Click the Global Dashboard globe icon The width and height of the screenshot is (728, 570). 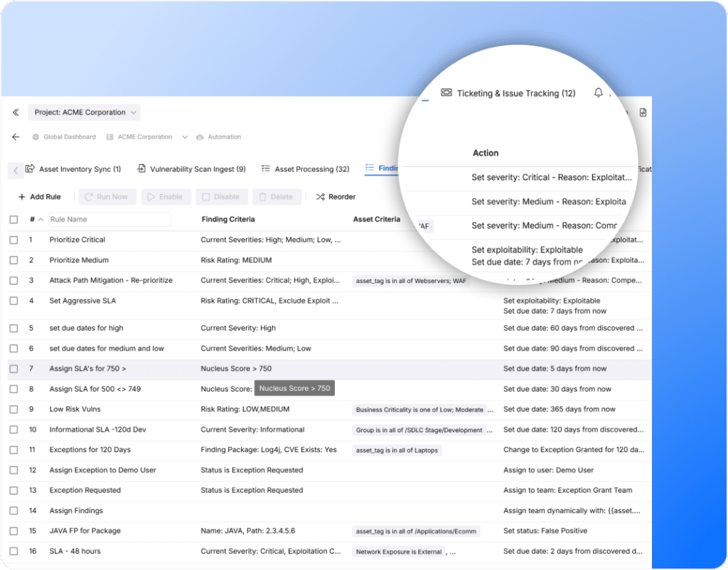[x=36, y=137]
